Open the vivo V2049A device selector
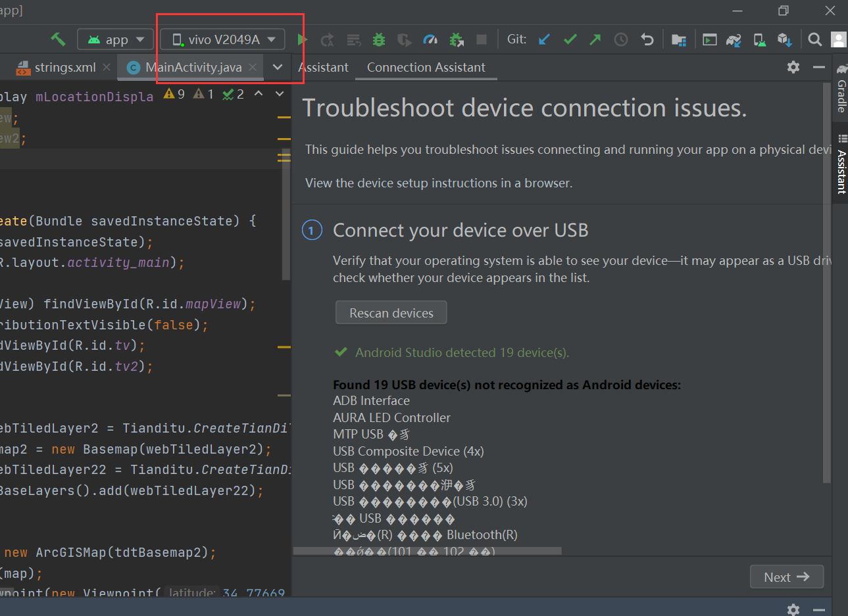 click(x=223, y=39)
